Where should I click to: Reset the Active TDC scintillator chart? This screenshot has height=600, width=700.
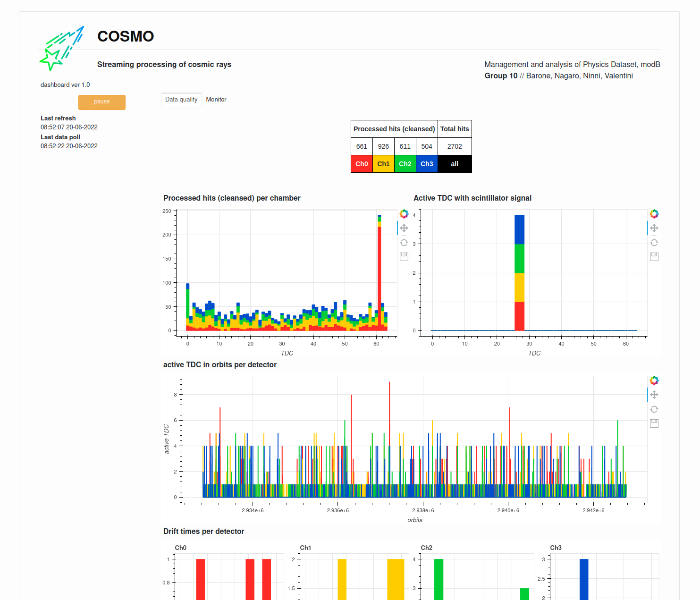pyautogui.click(x=654, y=243)
